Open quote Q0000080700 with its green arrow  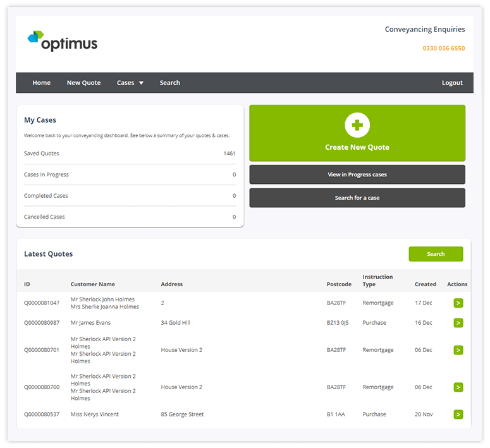(x=458, y=387)
